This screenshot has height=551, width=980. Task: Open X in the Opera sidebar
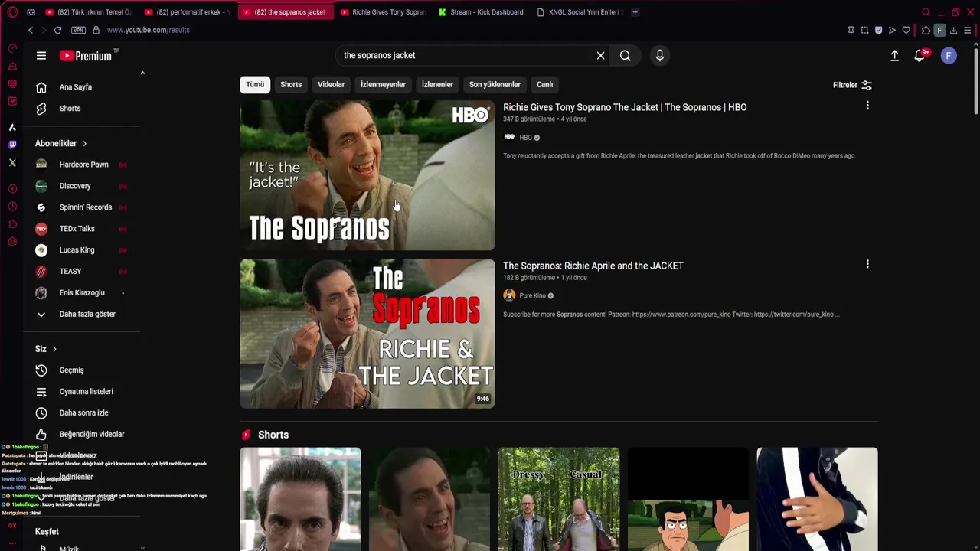(12, 163)
